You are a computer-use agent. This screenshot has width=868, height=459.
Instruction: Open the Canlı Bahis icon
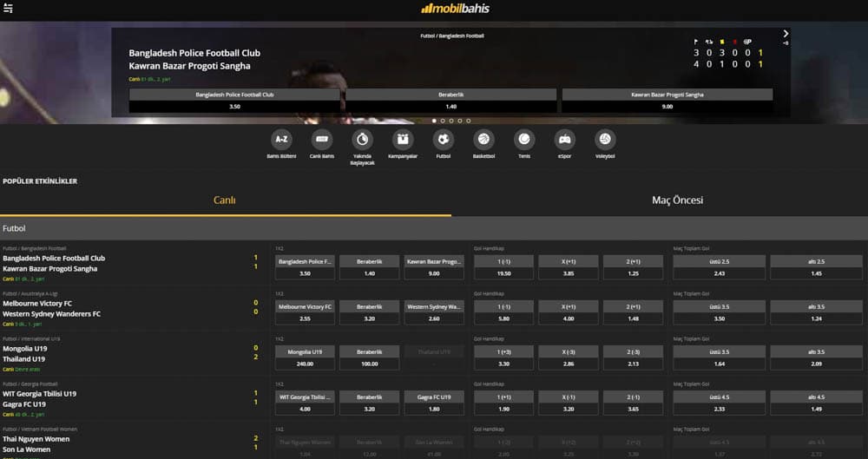322,140
